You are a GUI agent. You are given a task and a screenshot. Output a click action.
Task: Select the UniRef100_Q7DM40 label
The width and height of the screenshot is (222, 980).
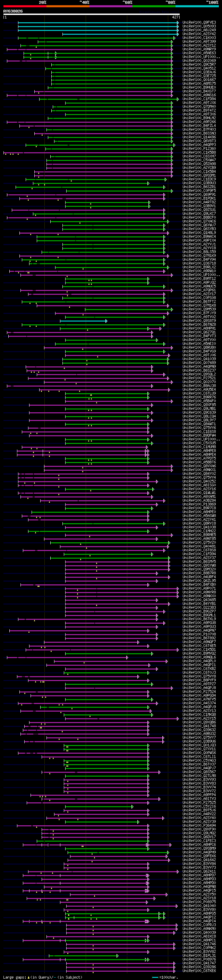click(199, 106)
